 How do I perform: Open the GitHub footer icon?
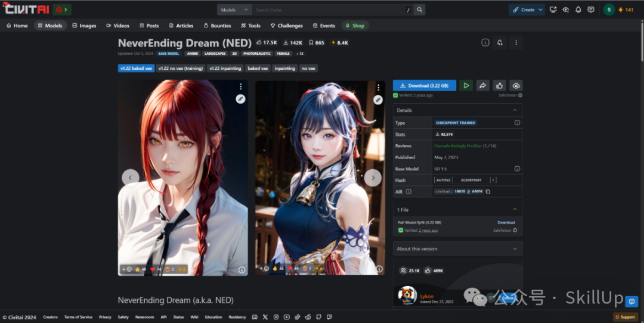pos(318,317)
